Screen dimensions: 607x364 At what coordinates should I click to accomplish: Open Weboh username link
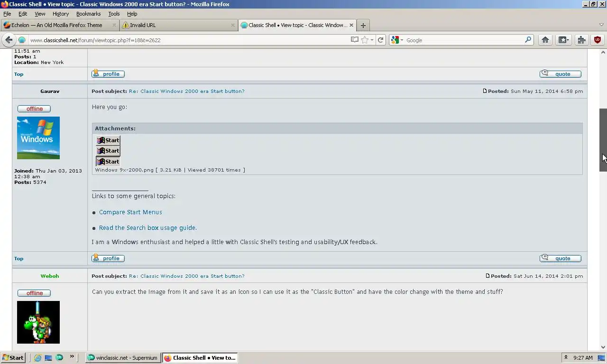click(50, 276)
